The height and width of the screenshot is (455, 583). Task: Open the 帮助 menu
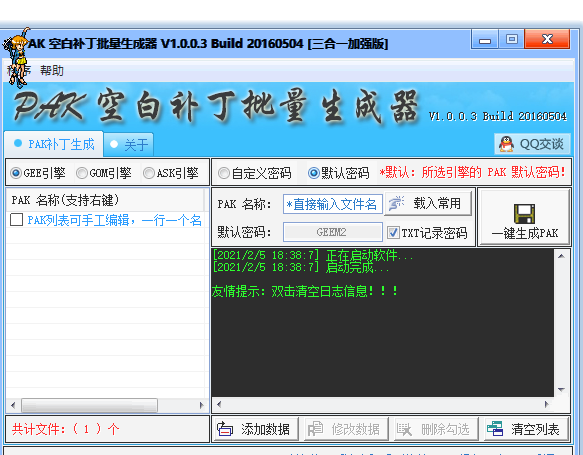point(52,70)
